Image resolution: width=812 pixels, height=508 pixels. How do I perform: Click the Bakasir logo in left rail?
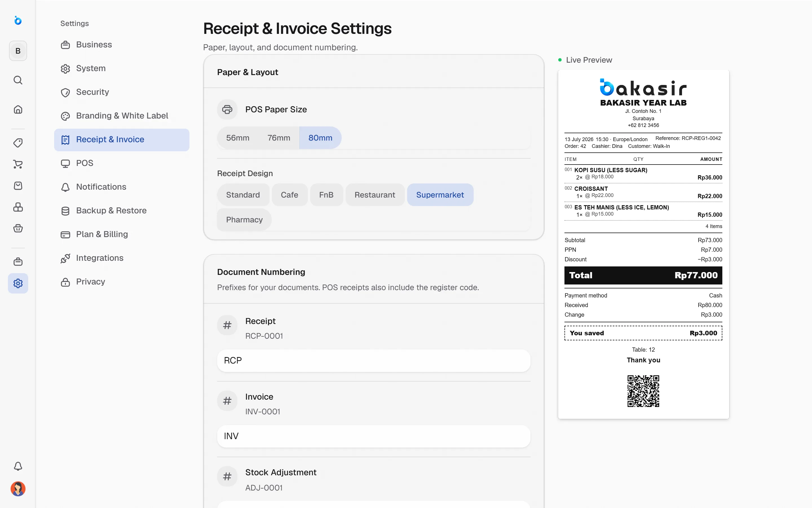point(18,21)
